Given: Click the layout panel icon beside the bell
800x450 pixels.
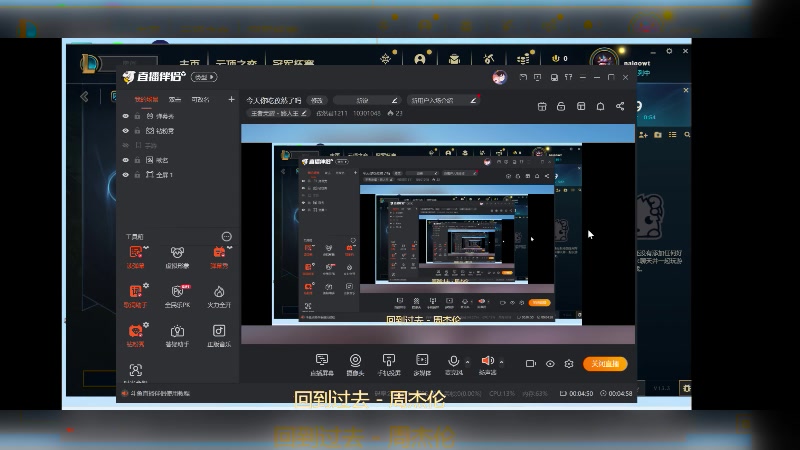Looking at the screenshot, I should tap(581, 106).
